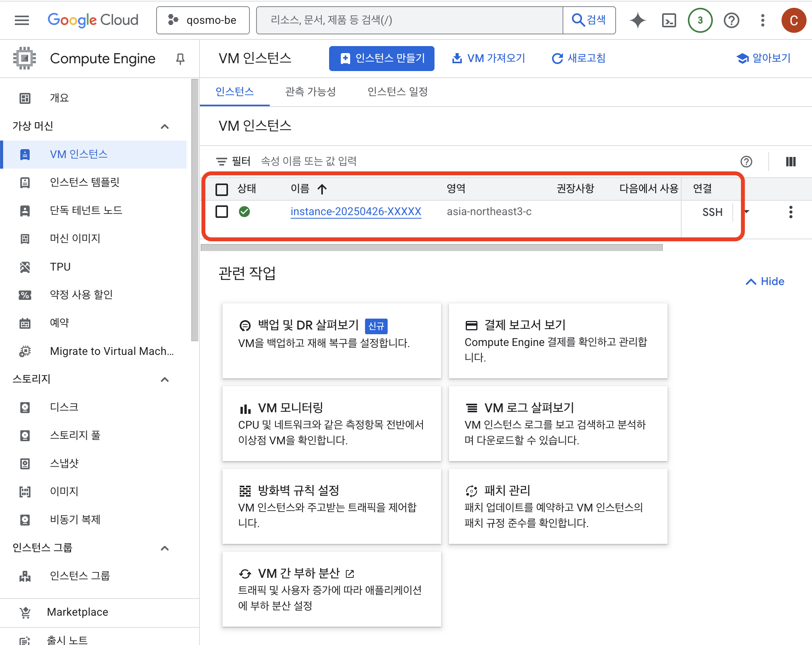The image size is (812, 645).
Task: Open 스냅샷 snapshots in sidebar
Action: point(93,463)
